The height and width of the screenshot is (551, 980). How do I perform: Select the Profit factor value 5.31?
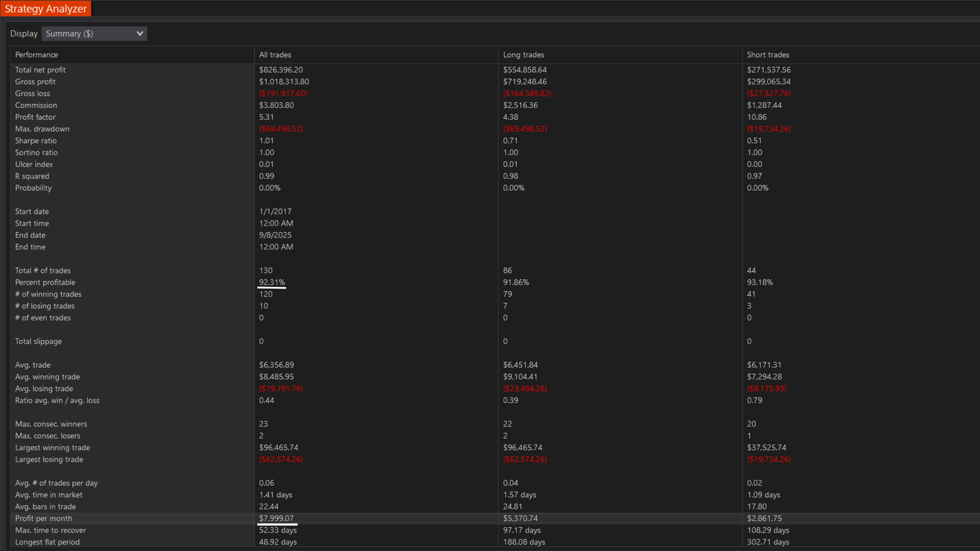[x=266, y=117]
